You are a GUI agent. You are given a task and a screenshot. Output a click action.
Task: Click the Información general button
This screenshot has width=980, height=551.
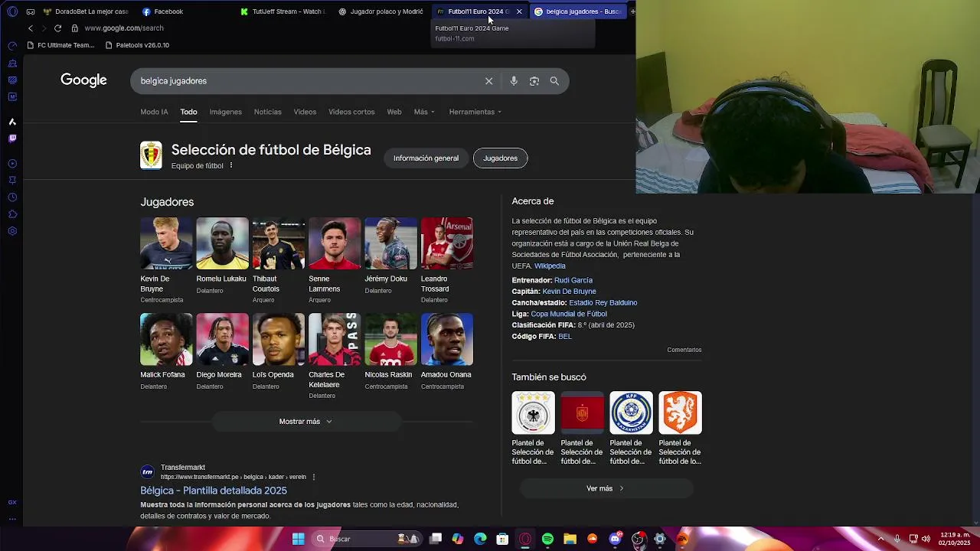click(426, 158)
